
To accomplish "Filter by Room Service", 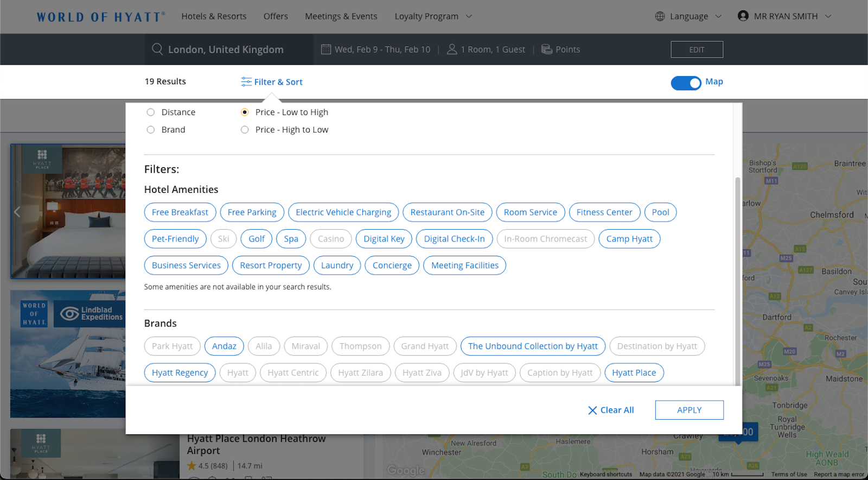I will (531, 212).
